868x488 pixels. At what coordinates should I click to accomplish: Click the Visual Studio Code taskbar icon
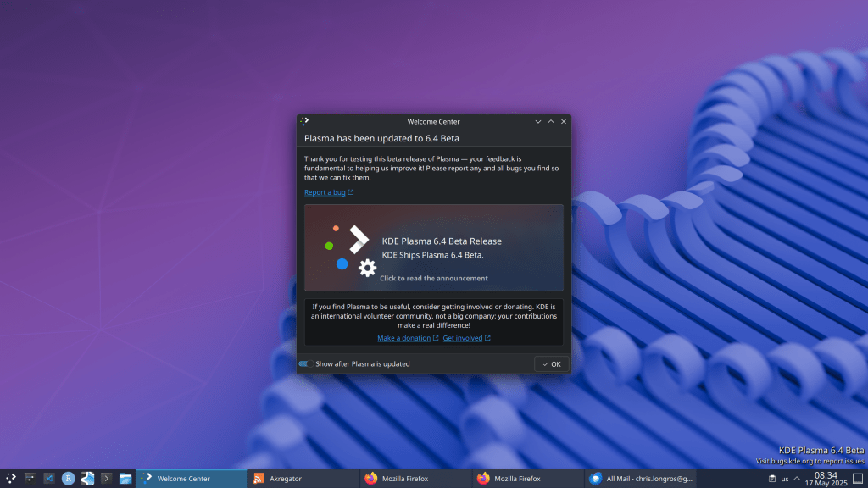pyautogui.click(x=49, y=479)
